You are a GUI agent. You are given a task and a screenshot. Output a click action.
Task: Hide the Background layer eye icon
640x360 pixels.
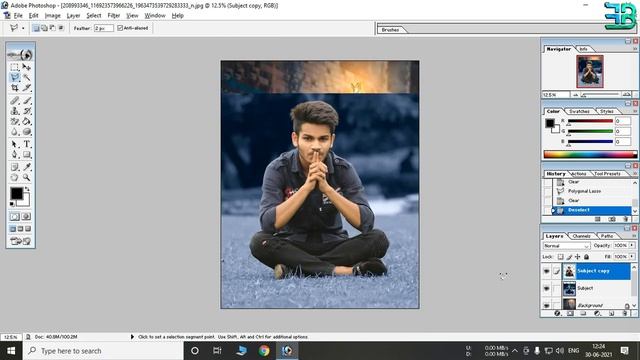547,305
